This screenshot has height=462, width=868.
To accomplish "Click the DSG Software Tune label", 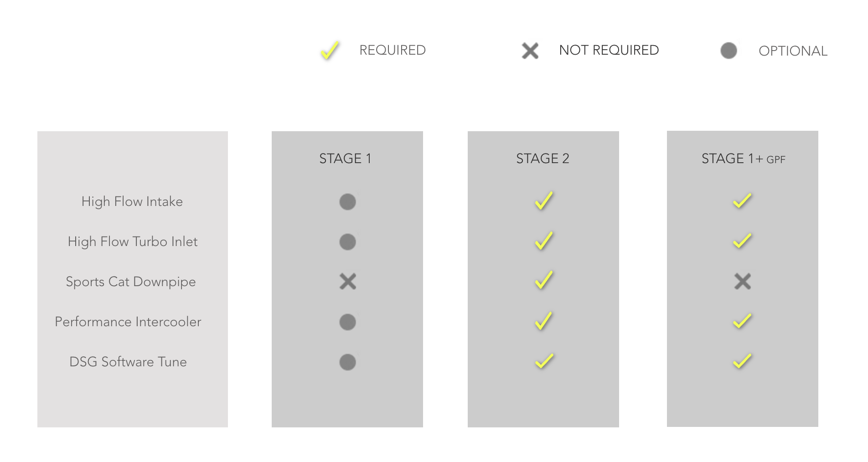I will 128,362.
